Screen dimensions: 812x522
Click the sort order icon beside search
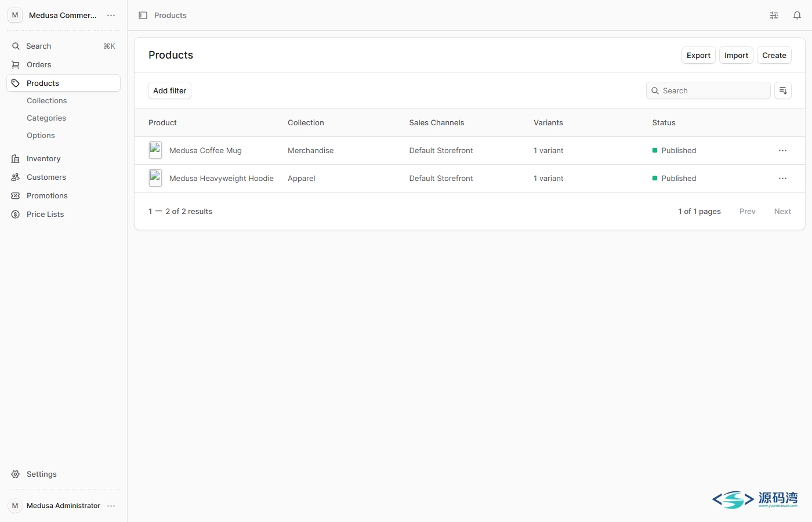point(783,90)
